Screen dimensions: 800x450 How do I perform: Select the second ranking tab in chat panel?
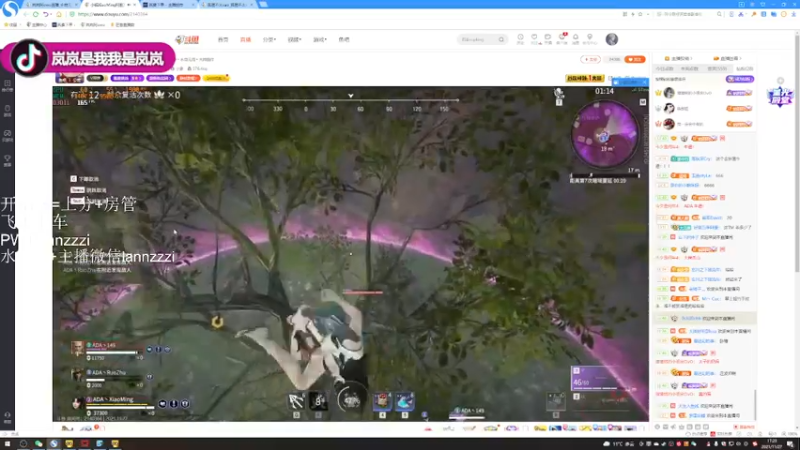point(689,69)
